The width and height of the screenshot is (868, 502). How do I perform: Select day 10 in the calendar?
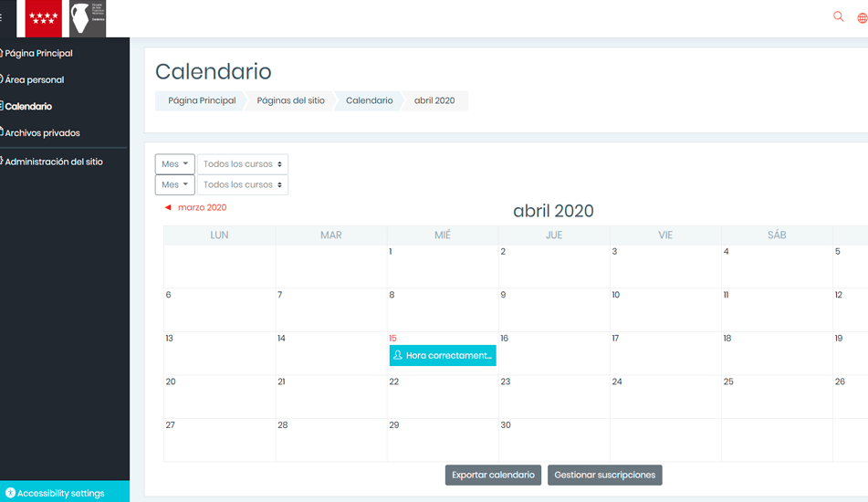click(x=615, y=295)
